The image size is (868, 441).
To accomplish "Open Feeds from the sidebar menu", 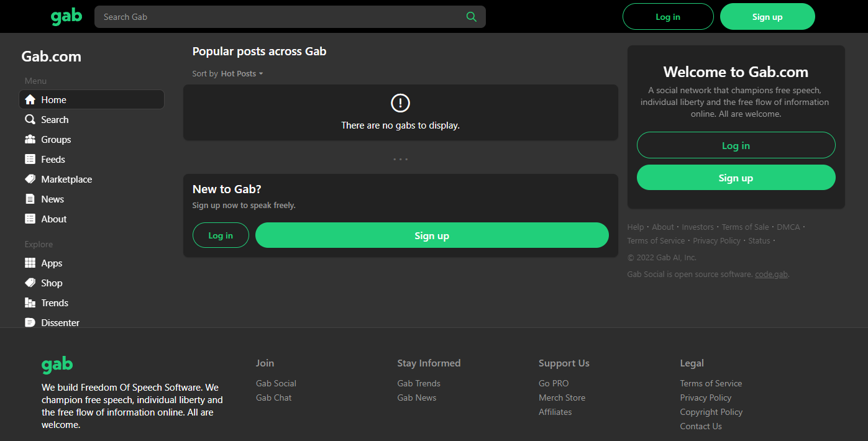I will point(53,159).
